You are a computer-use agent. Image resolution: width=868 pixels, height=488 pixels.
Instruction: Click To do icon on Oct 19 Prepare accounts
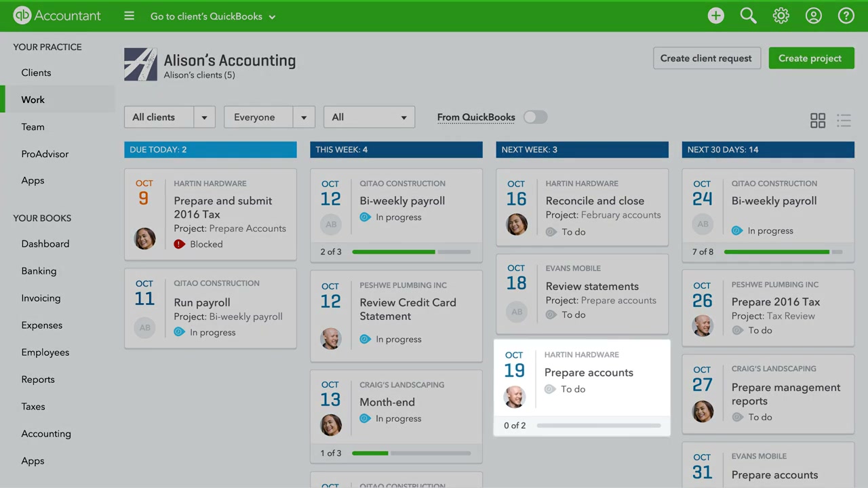[x=550, y=389]
